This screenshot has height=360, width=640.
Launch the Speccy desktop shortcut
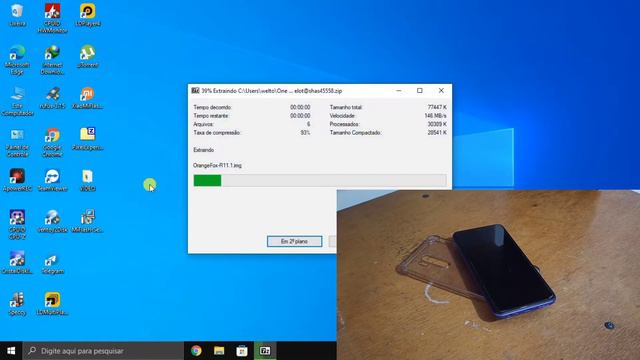click(x=17, y=304)
